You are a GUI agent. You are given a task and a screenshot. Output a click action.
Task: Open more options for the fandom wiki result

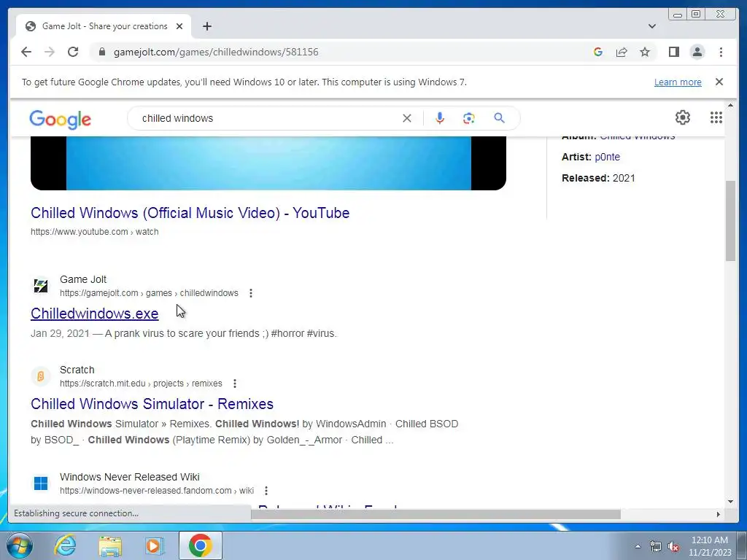pyautogui.click(x=266, y=491)
